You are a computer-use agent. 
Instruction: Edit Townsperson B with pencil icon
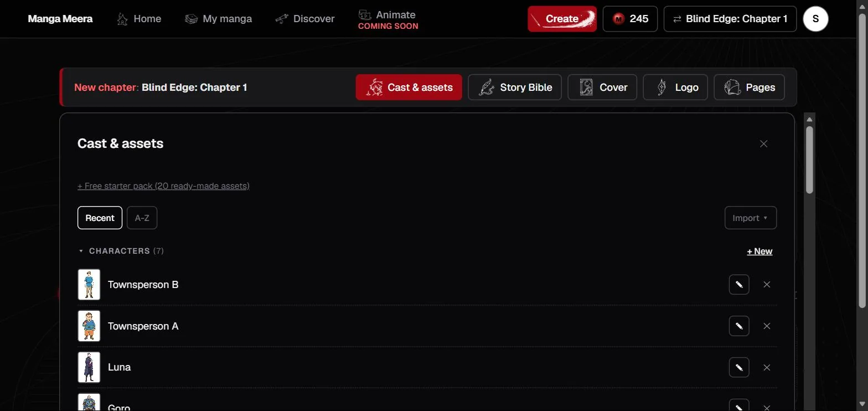739,285
